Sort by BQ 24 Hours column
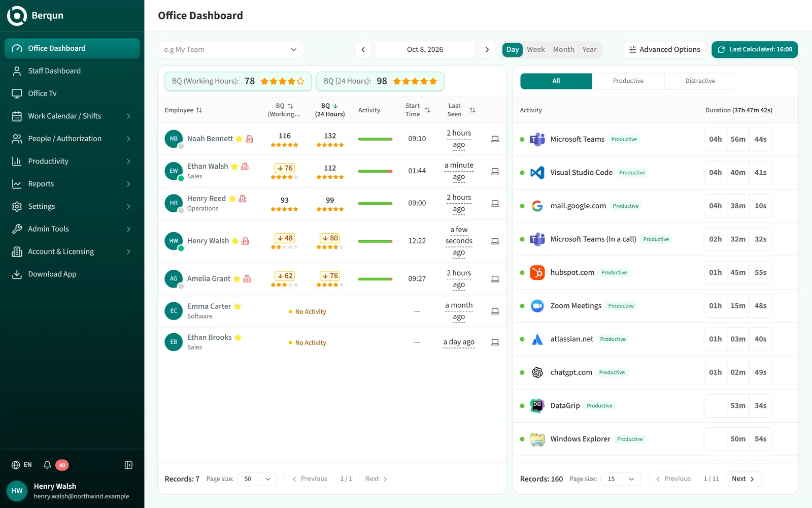 click(335, 106)
